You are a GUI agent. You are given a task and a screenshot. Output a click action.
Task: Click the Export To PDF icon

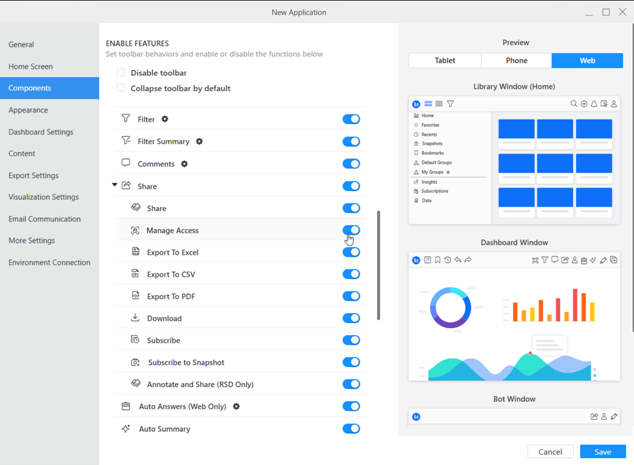click(135, 296)
